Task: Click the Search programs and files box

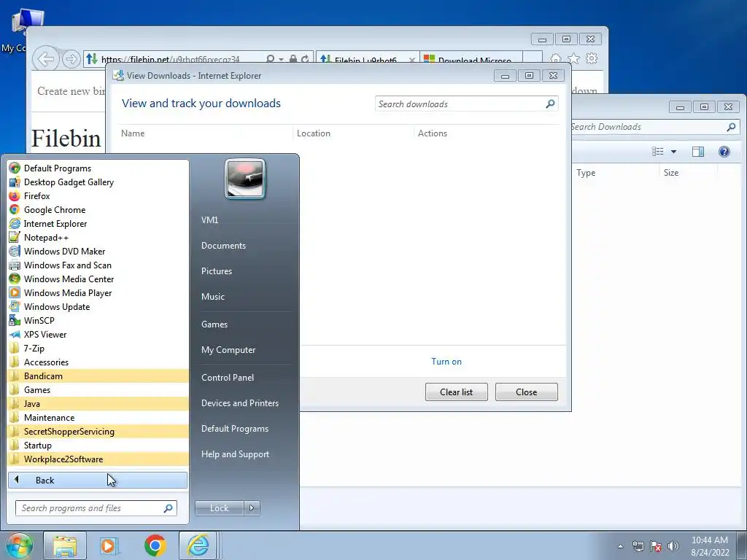Action: click(96, 508)
